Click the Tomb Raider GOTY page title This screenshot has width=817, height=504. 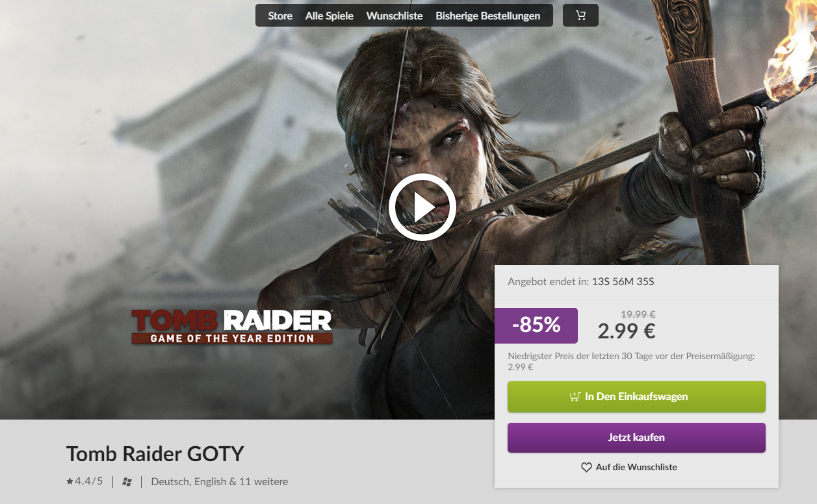click(155, 453)
